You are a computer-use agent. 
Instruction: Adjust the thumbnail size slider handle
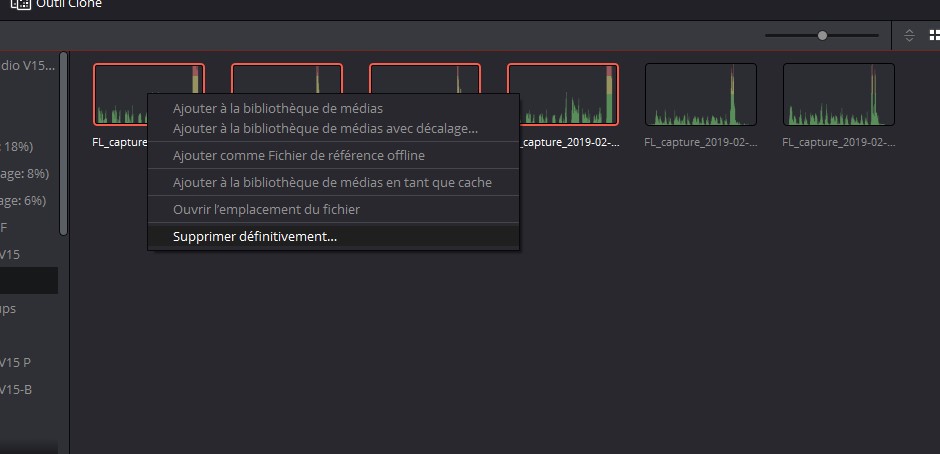[822, 35]
